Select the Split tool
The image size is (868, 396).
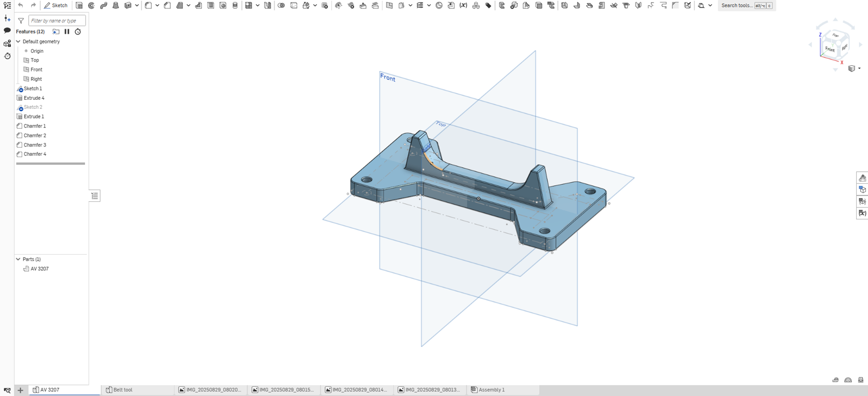(x=294, y=6)
